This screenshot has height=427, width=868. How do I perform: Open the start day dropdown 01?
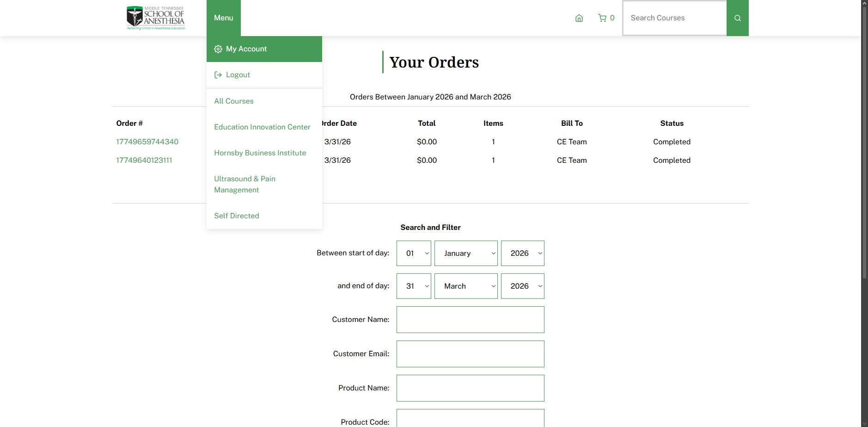(x=414, y=253)
